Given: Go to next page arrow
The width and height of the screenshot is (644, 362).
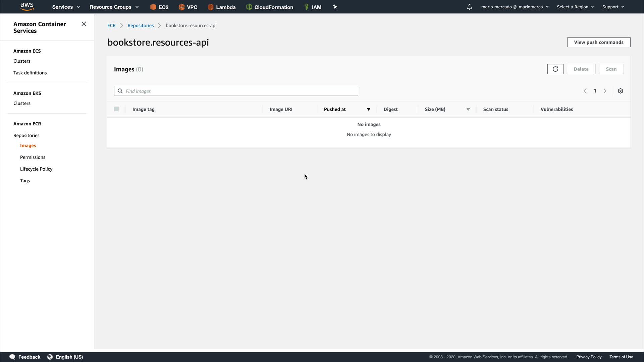Looking at the screenshot, I should click(605, 91).
